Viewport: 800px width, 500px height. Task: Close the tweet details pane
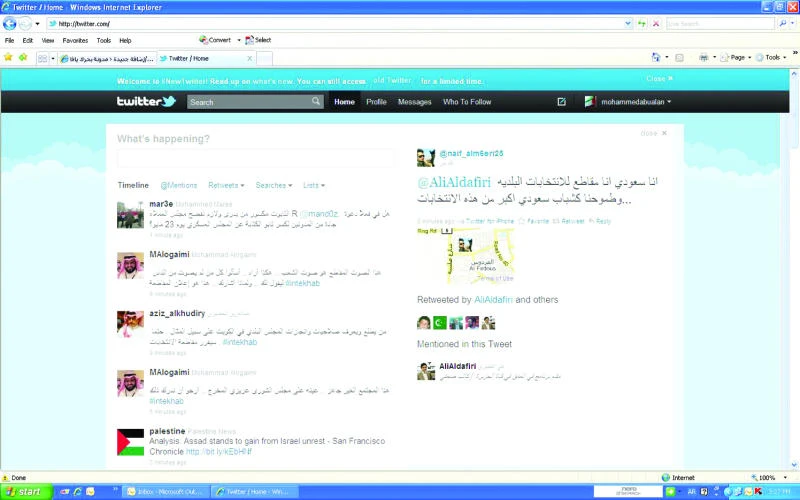[x=654, y=133]
